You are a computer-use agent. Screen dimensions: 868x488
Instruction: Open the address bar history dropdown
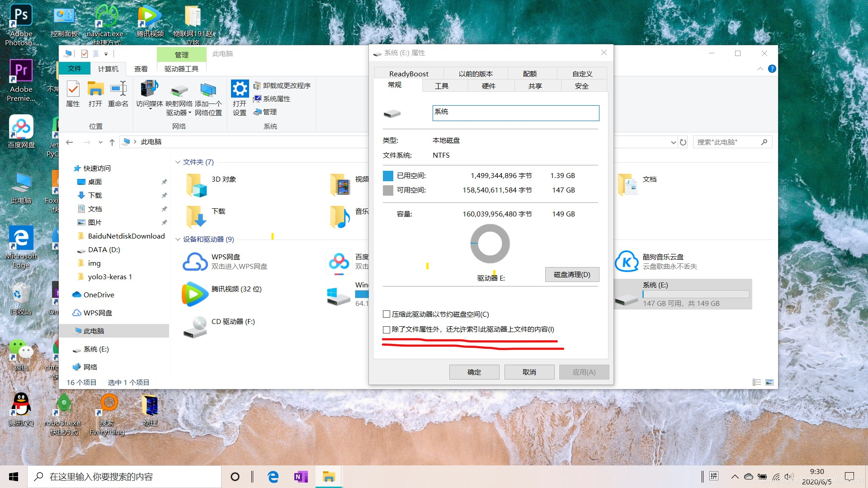click(673, 142)
